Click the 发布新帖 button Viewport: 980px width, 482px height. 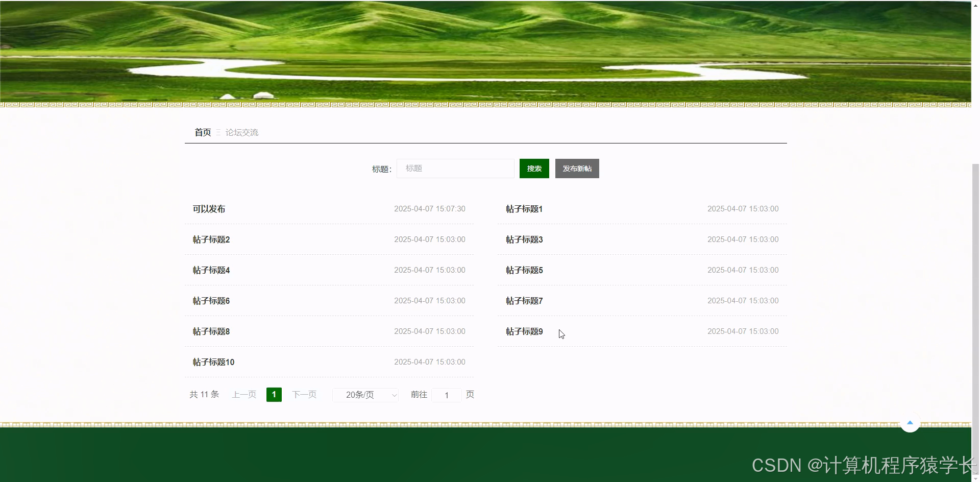tap(577, 168)
